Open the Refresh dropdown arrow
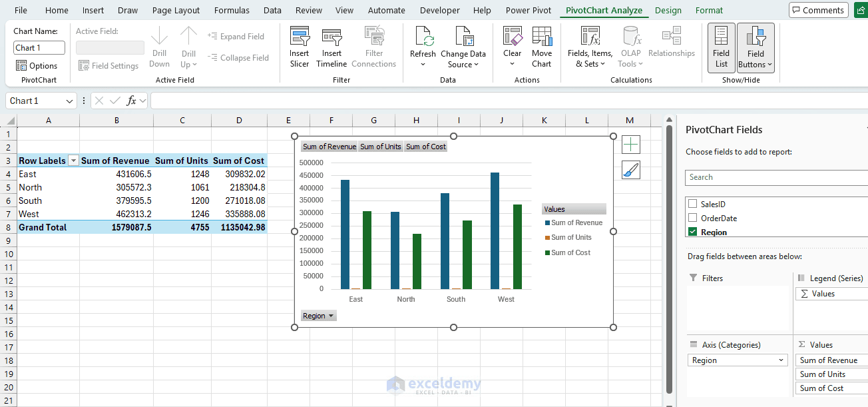Image resolution: width=868 pixels, height=407 pixels. [423, 65]
